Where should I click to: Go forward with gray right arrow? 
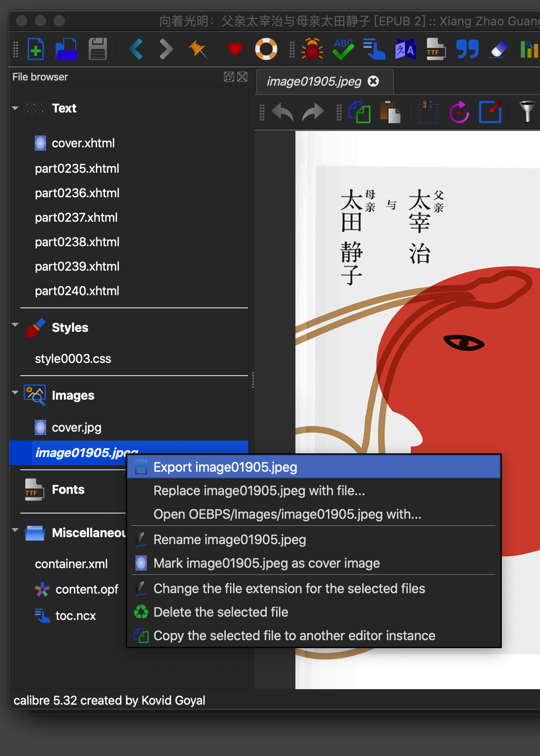[166, 49]
